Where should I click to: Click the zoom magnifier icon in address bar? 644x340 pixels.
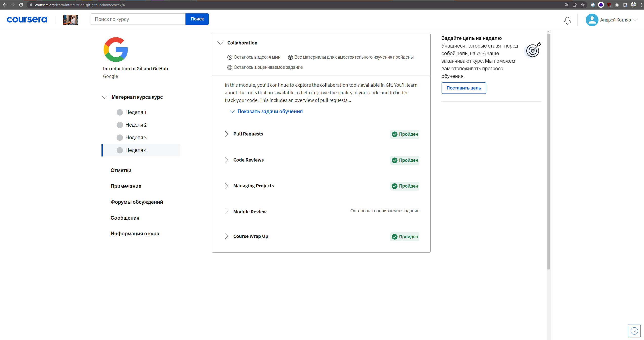click(567, 5)
